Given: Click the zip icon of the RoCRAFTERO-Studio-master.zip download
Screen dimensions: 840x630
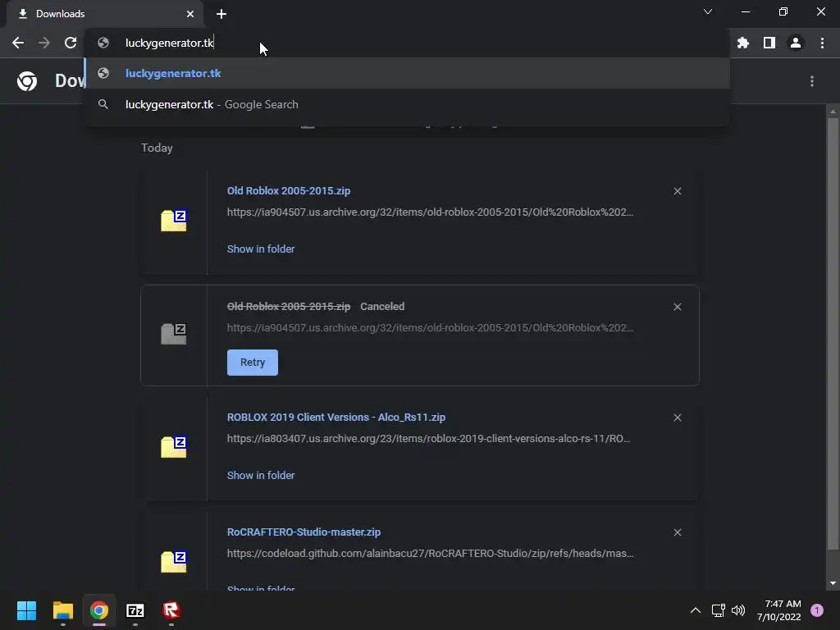Looking at the screenshot, I should [x=174, y=562].
